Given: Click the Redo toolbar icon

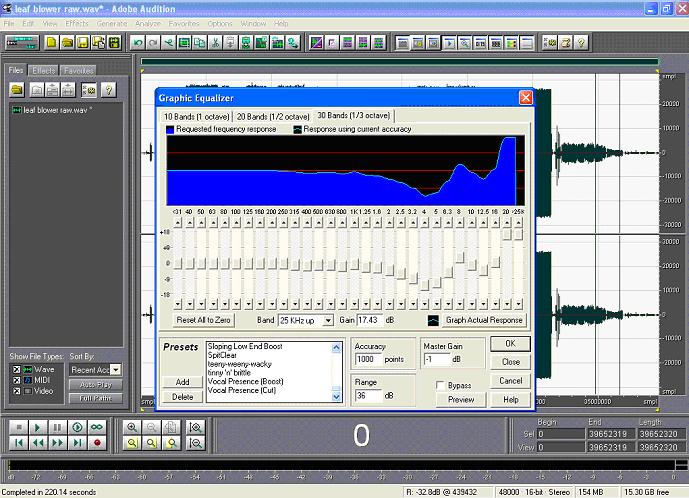Looking at the screenshot, I should [x=153, y=43].
